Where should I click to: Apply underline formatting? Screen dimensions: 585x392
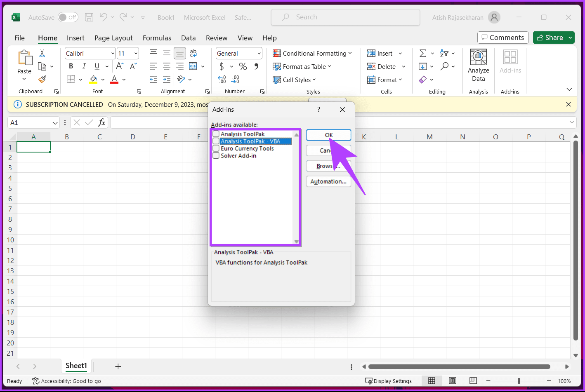click(x=97, y=66)
